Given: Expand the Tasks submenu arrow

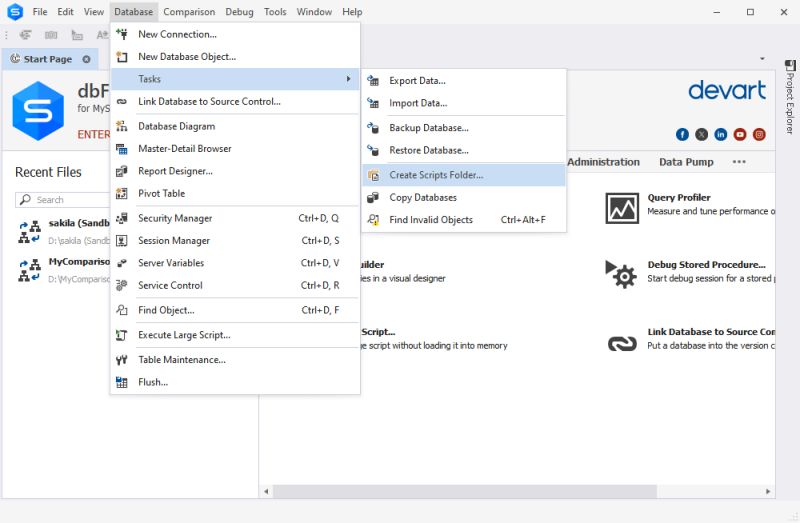Looking at the screenshot, I should tap(348, 79).
